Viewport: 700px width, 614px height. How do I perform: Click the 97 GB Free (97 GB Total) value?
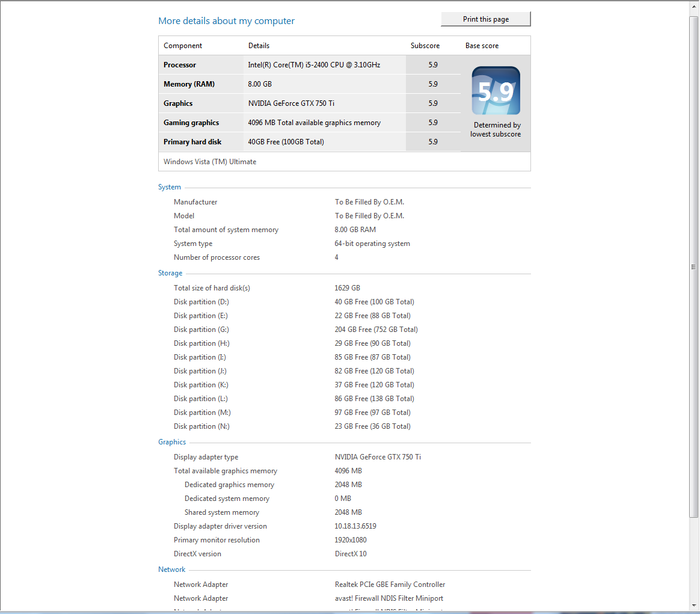[x=372, y=413]
